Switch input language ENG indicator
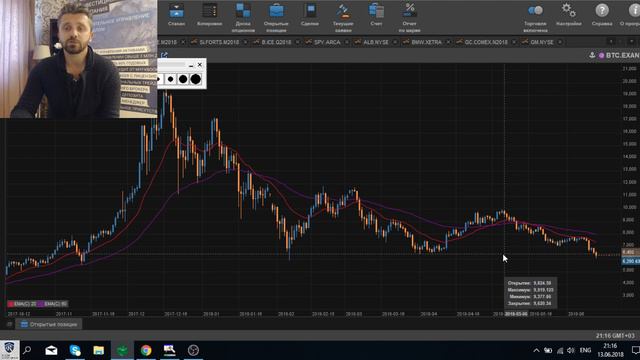This screenshot has height=360, width=640. coord(585,350)
